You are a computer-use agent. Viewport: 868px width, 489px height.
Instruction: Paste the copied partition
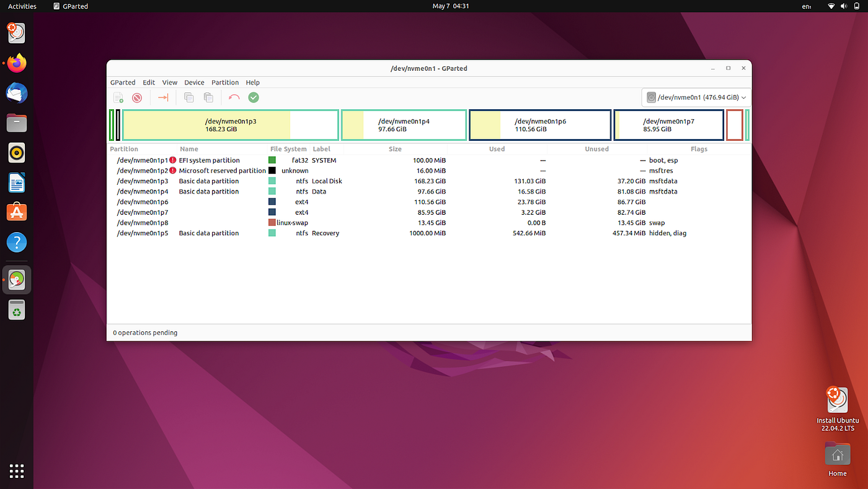click(208, 97)
